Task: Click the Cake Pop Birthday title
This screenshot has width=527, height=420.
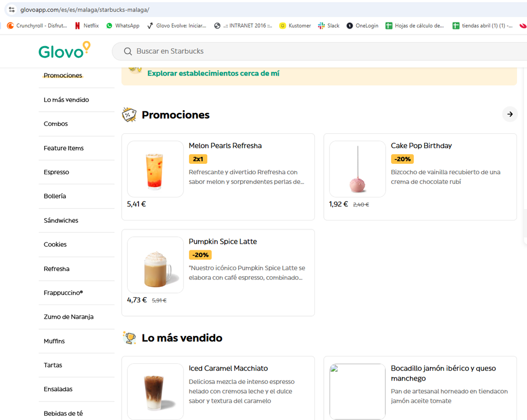Action: coord(421,145)
